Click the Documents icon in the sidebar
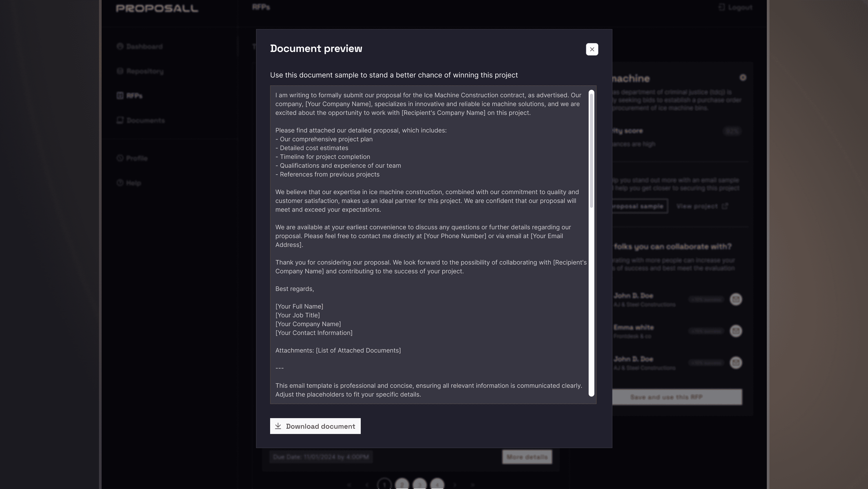 coord(120,120)
